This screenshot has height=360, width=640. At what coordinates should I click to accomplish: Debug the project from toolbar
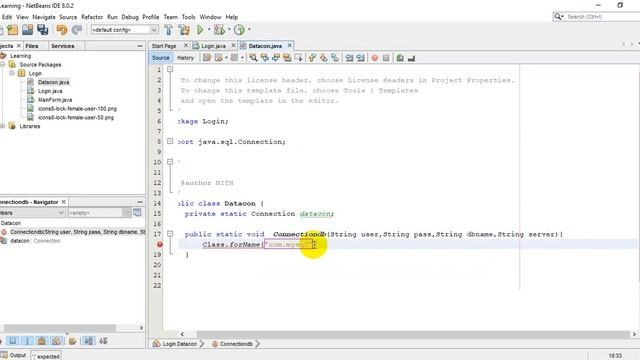(219, 30)
